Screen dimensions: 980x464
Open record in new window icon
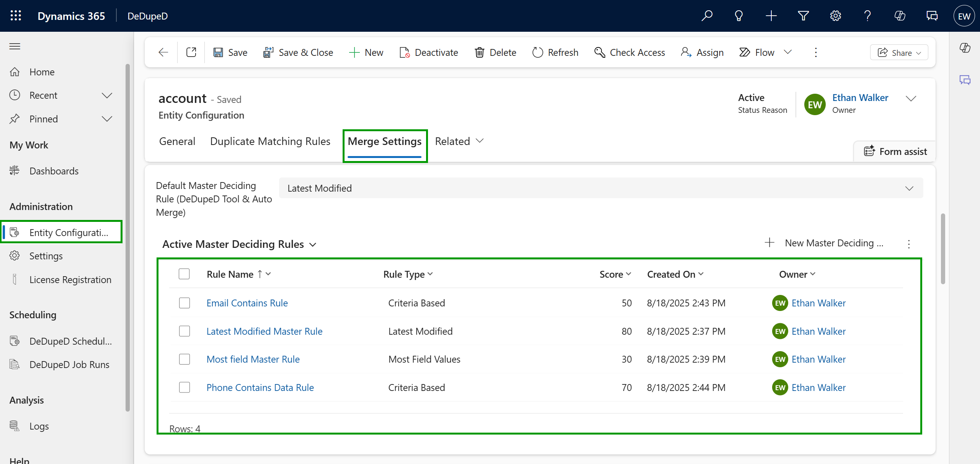tap(191, 52)
